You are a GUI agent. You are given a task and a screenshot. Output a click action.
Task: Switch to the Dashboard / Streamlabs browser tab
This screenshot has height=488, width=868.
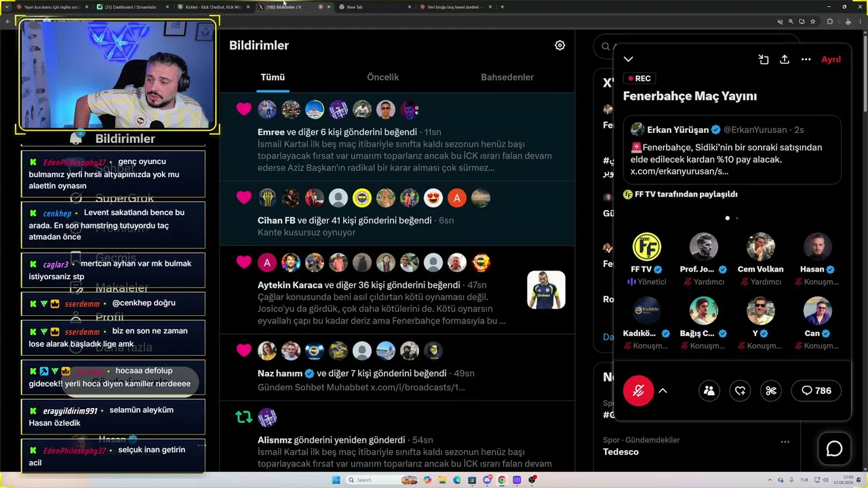(x=132, y=7)
